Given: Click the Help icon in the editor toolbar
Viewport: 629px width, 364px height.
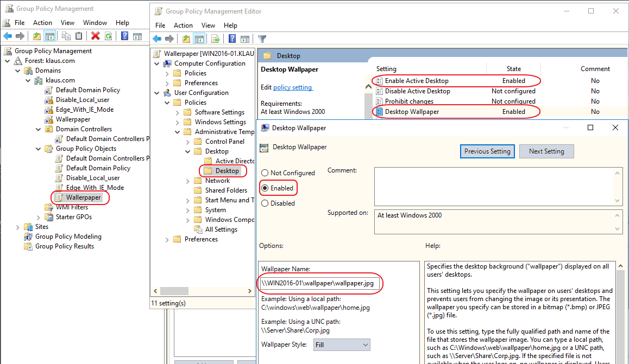Looking at the screenshot, I should (232, 39).
